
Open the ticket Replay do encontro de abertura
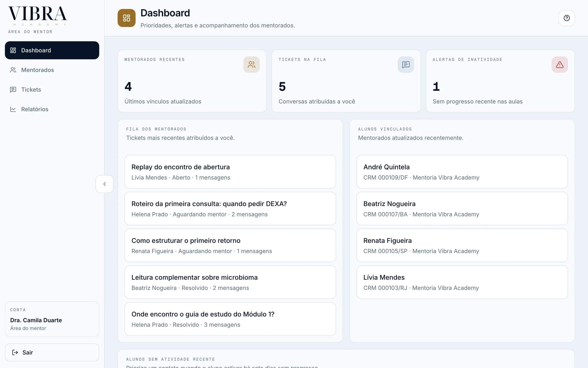point(230,172)
